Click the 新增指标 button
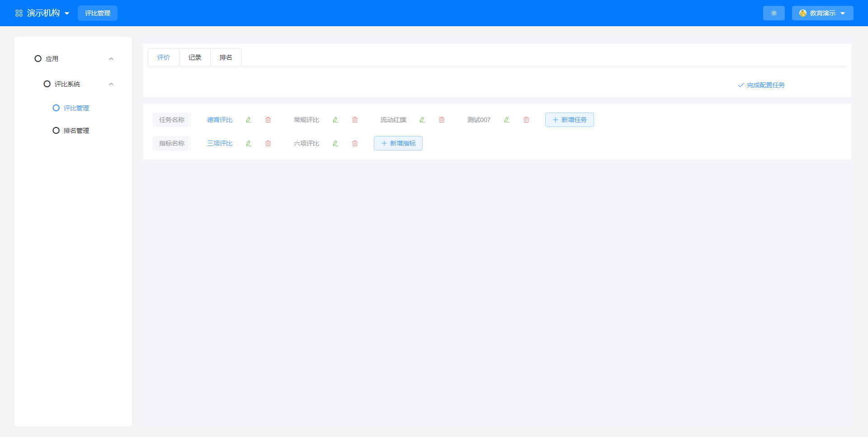 pos(398,143)
